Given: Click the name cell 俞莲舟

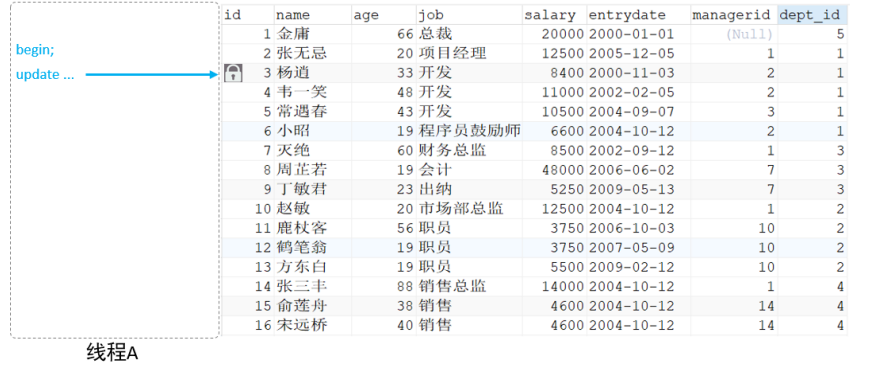Looking at the screenshot, I should [x=313, y=306].
